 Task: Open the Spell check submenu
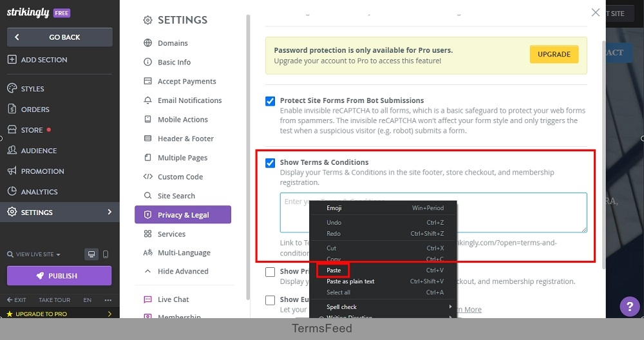pyautogui.click(x=383, y=307)
